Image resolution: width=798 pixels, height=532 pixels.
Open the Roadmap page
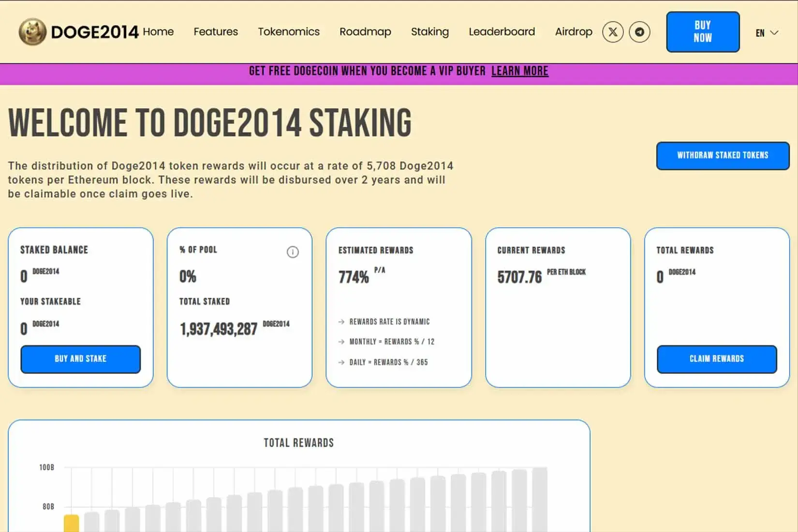(x=365, y=32)
